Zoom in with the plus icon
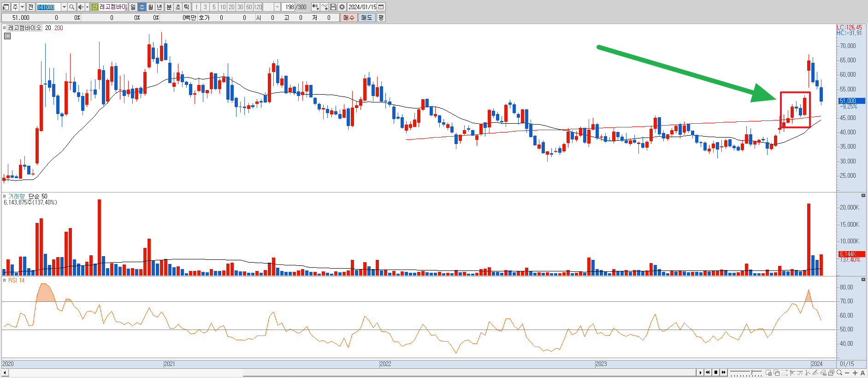 (x=855, y=373)
